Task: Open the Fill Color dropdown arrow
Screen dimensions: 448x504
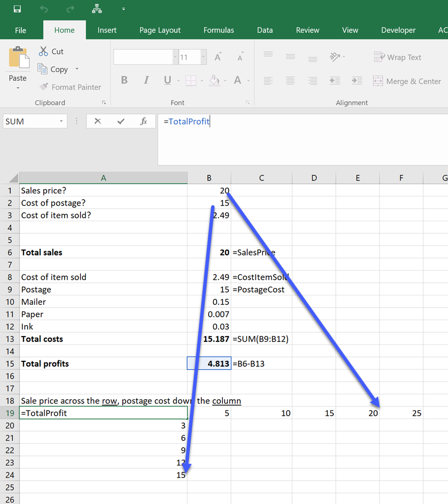Action: tap(226, 81)
